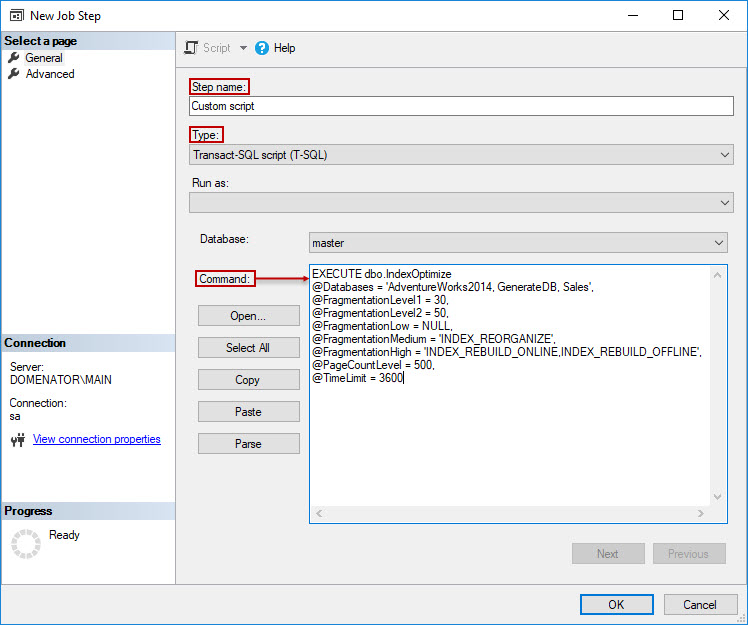
Task: Click the Select All button
Action: 249,348
